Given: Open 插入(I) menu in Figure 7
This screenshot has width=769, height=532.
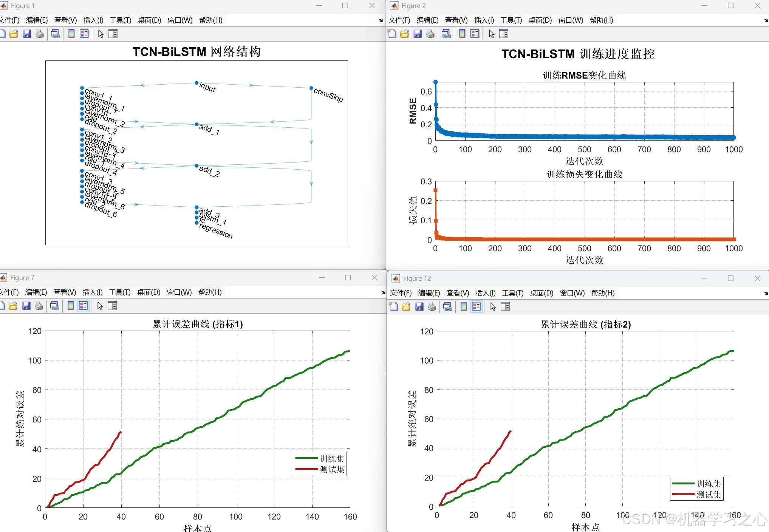Looking at the screenshot, I should [93, 292].
